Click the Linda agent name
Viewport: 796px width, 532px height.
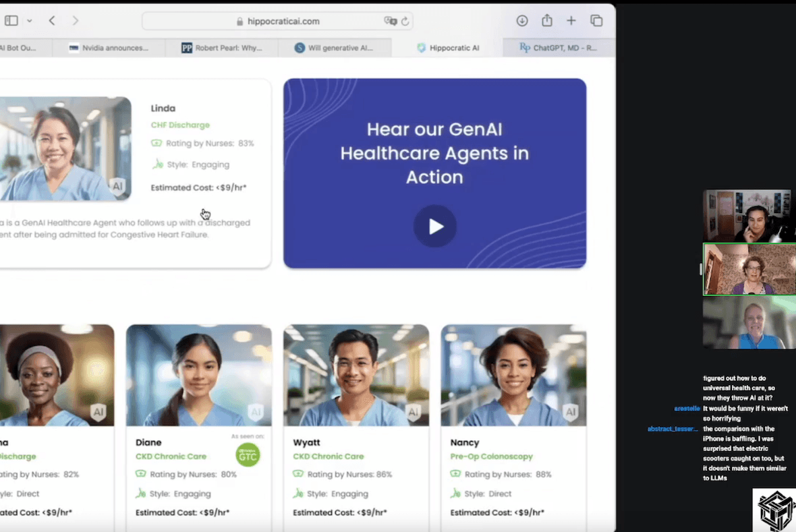163,108
